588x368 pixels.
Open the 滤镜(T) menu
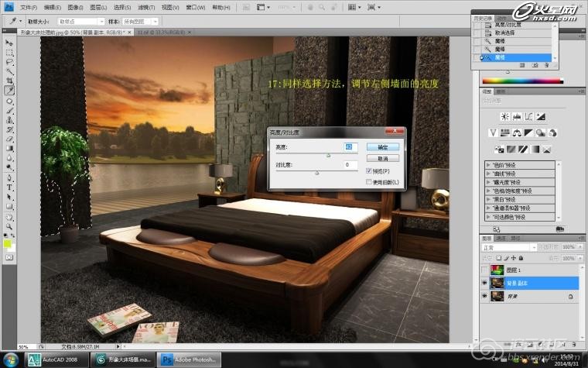pos(146,8)
